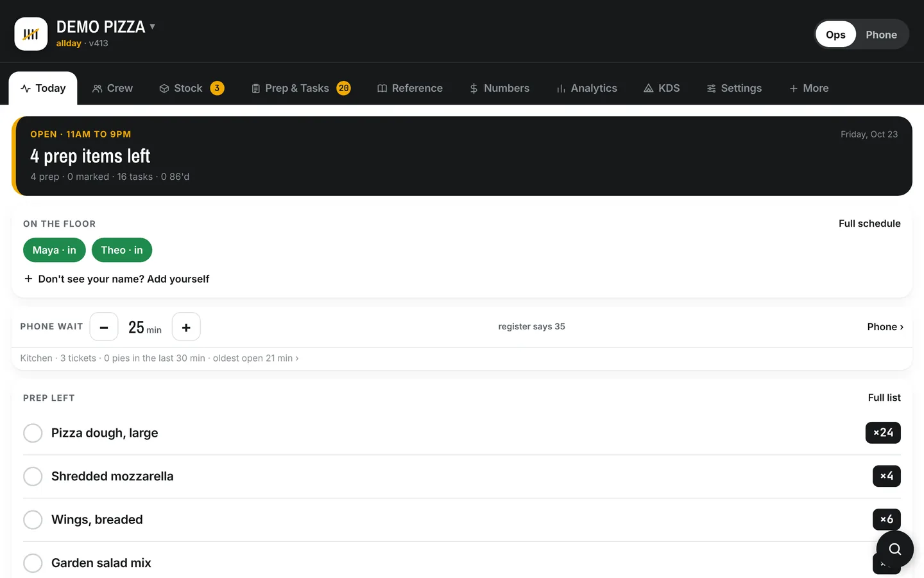924x578 pixels.
Task: Select the Ops mode toggle
Action: tap(835, 35)
